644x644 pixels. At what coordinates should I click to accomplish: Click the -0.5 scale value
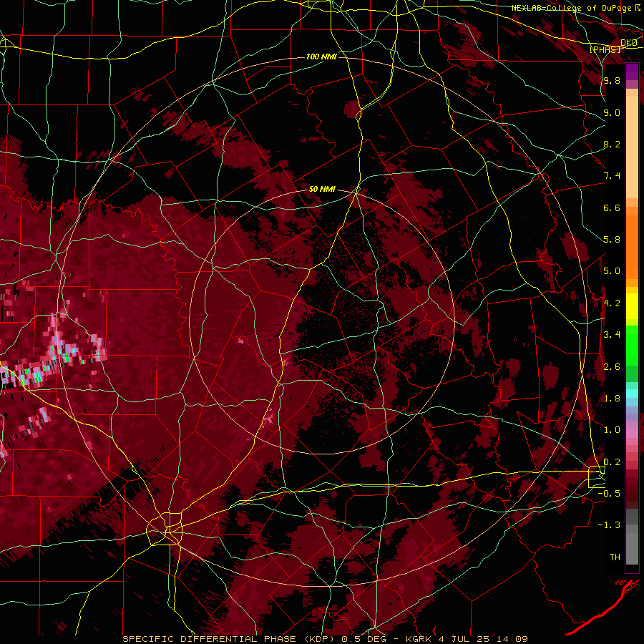coord(609,494)
